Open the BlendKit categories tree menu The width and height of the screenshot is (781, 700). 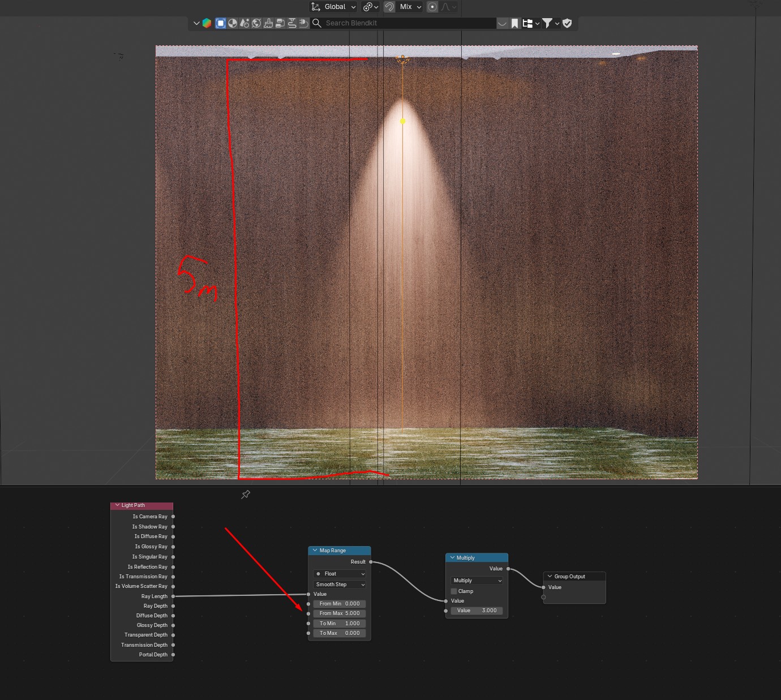coord(530,23)
